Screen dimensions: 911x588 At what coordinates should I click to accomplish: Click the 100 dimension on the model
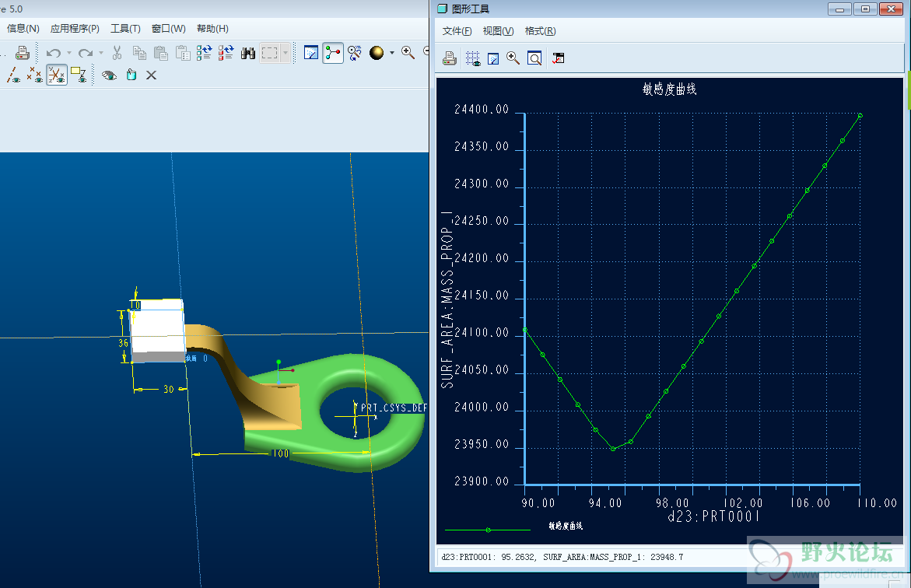(x=281, y=453)
